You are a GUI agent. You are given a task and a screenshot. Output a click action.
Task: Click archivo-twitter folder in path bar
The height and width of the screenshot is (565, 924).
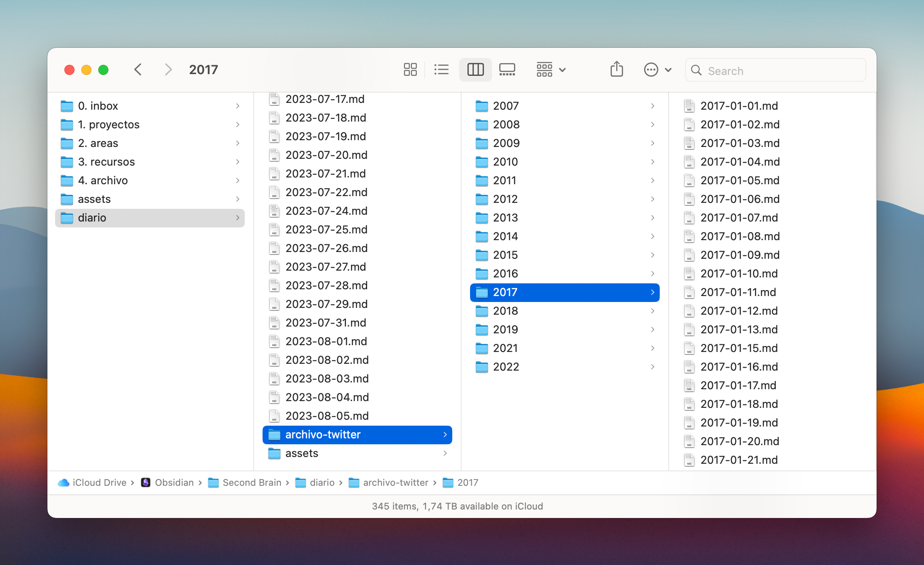click(x=395, y=482)
